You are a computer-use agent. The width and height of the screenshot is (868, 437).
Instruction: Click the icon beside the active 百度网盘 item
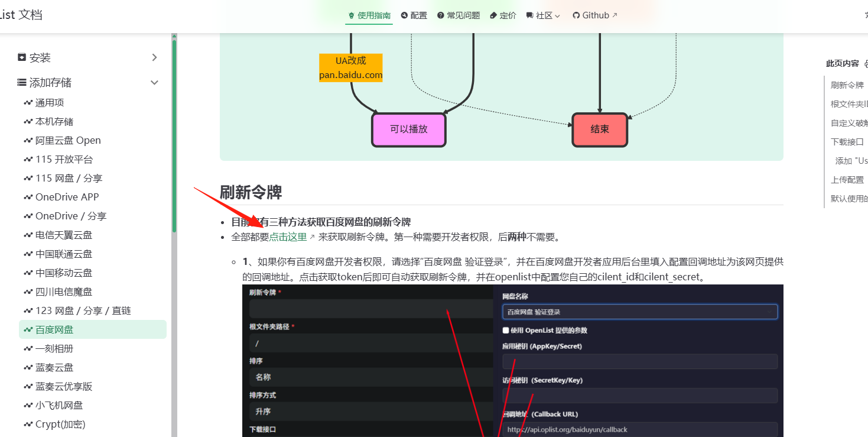28,330
